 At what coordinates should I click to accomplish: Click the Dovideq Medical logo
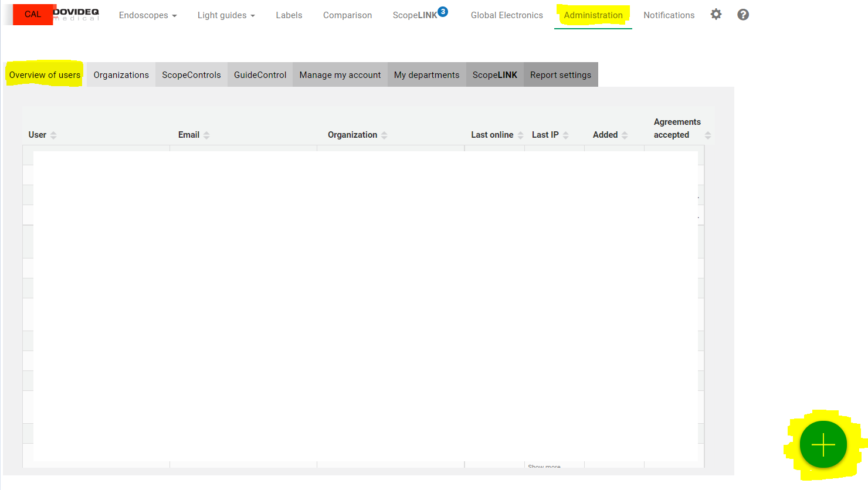(x=76, y=15)
